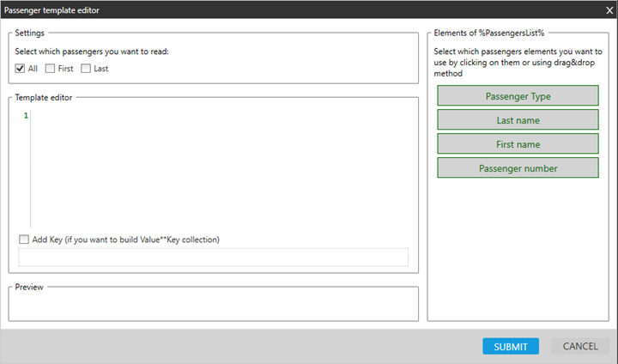The image size is (618, 364).
Task: Tick the Last passenger checkbox
Action: click(86, 69)
